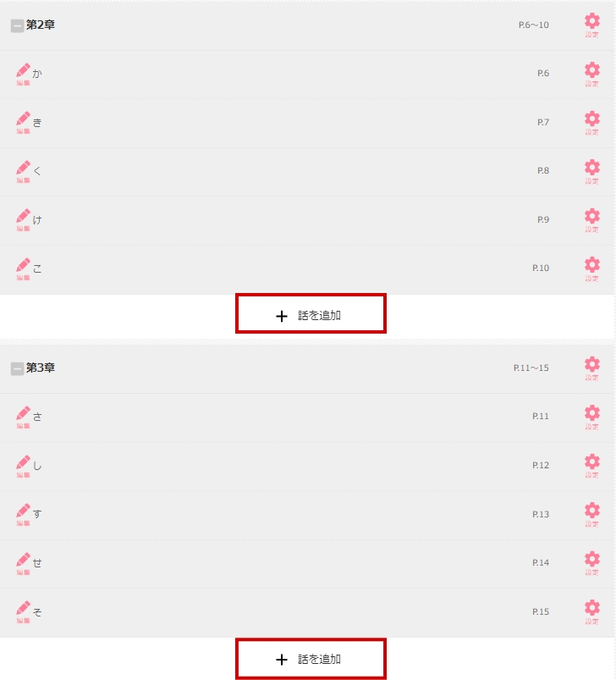Select the そ episode title
The height and width of the screenshot is (680, 616).
[x=37, y=612]
